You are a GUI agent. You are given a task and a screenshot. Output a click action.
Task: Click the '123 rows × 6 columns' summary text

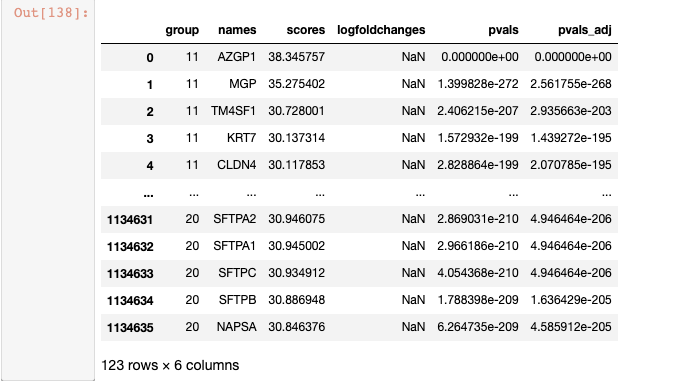tap(170, 365)
